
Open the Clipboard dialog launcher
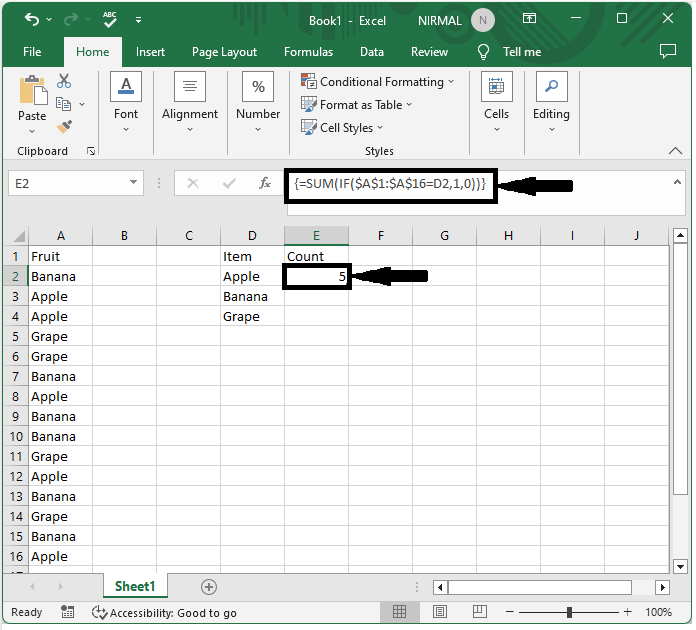pos(91,151)
